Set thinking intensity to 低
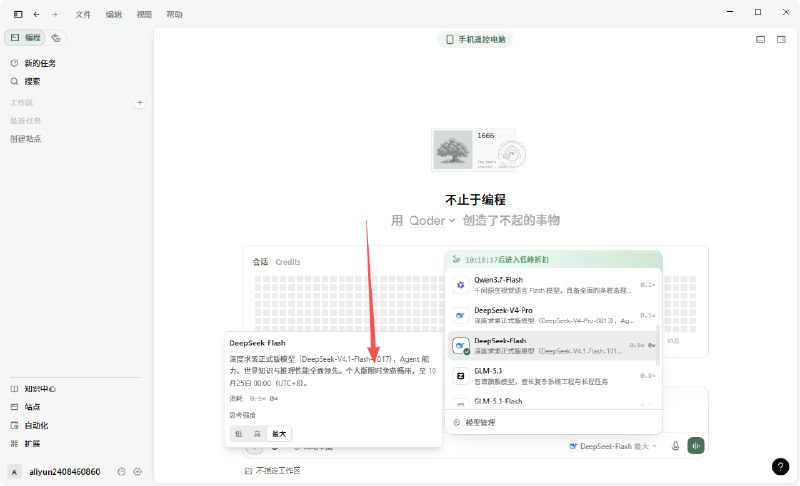The height and width of the screenshot is (486, 800). pos(239,433)
